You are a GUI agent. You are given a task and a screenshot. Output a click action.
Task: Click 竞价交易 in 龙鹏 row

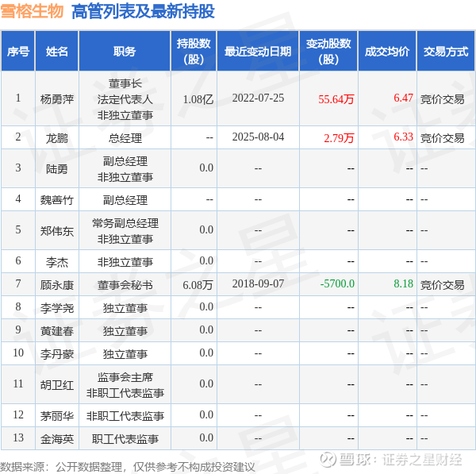443,138
